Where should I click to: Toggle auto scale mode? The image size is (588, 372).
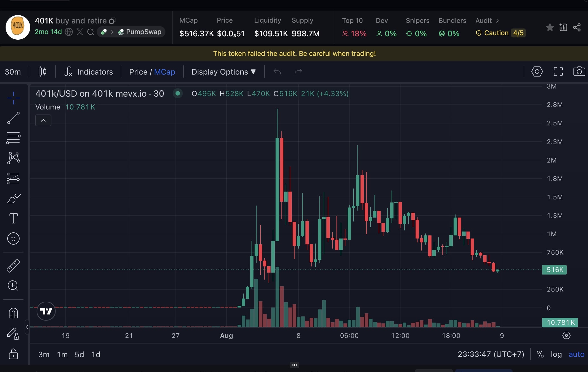(x=577, y=354)
